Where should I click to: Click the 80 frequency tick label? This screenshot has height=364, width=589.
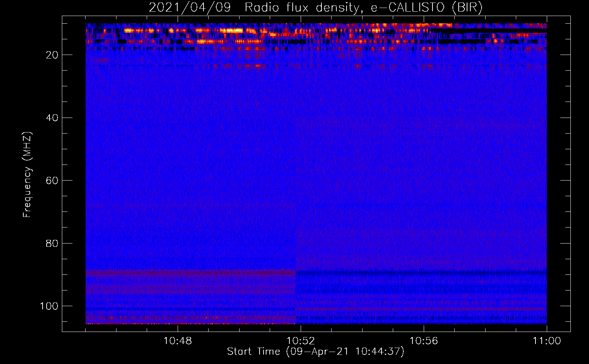(52, 243)
